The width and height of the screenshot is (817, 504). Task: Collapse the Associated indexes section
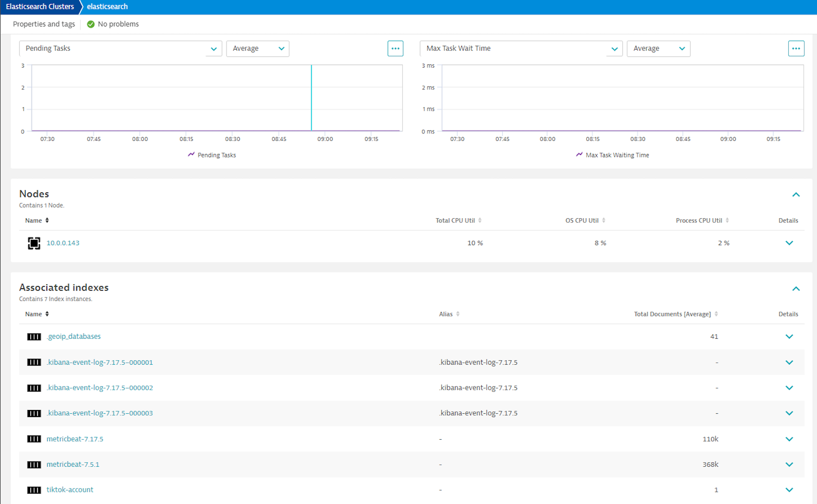coord(796,289)
